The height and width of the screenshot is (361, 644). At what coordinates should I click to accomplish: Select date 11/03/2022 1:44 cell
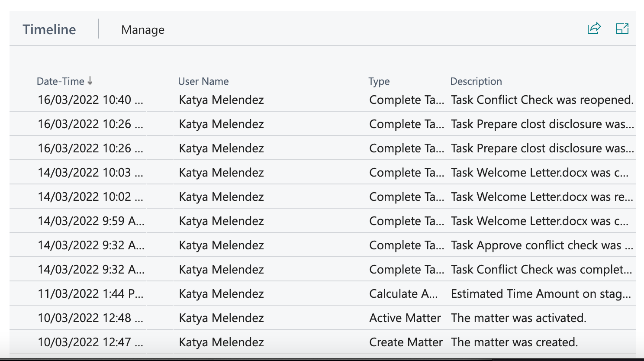[x=91, y=293]
